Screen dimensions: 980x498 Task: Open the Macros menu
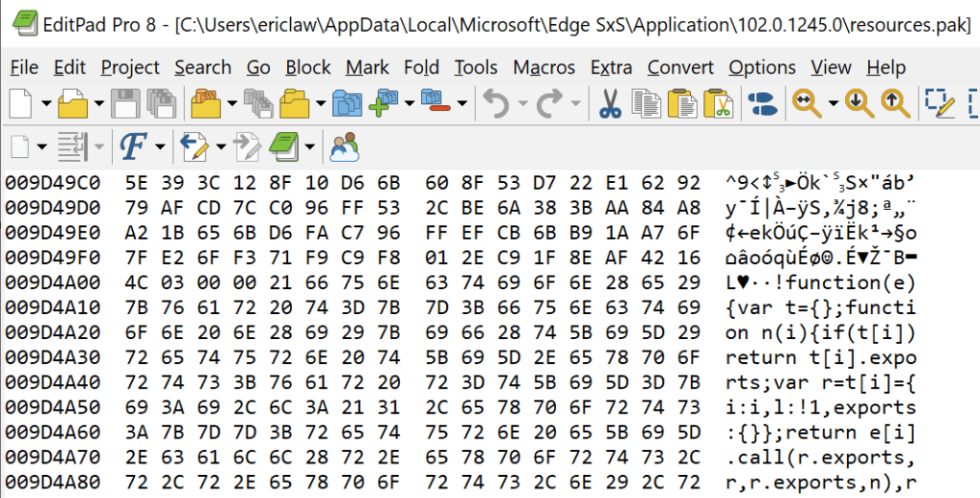coord(544,67)
